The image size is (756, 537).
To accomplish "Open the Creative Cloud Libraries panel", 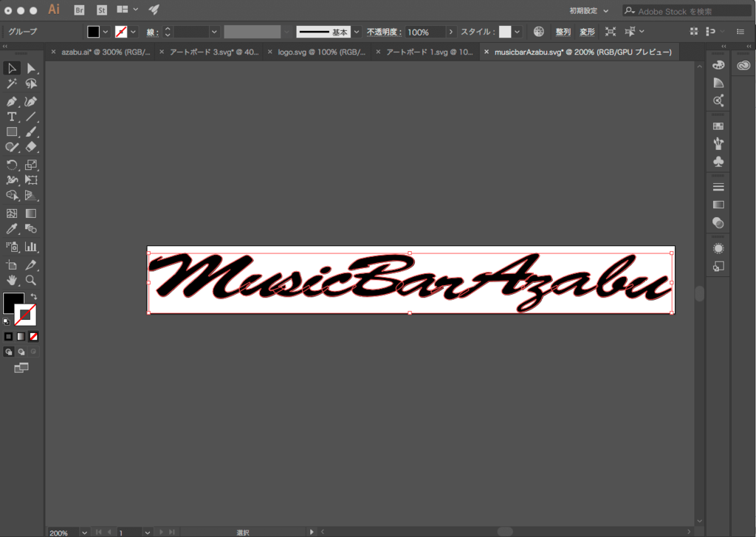I will click(x=743, y=66).
